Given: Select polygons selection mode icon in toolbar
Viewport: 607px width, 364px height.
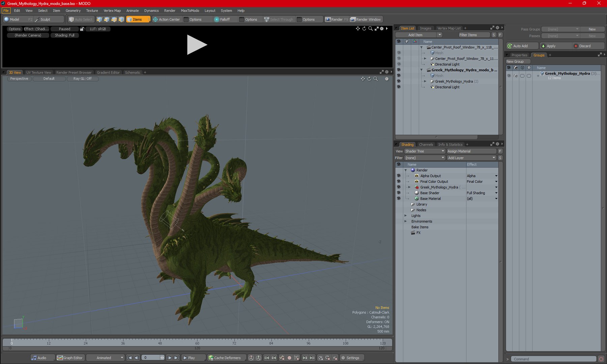Looking at the screenshot, I should [114, 20].
